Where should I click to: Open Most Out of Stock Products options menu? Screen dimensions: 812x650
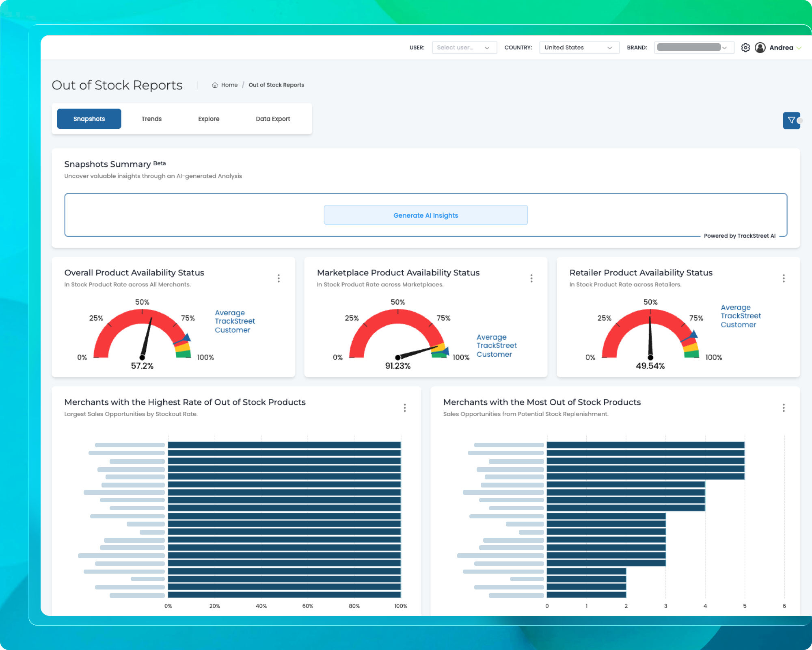coord(784,408)
